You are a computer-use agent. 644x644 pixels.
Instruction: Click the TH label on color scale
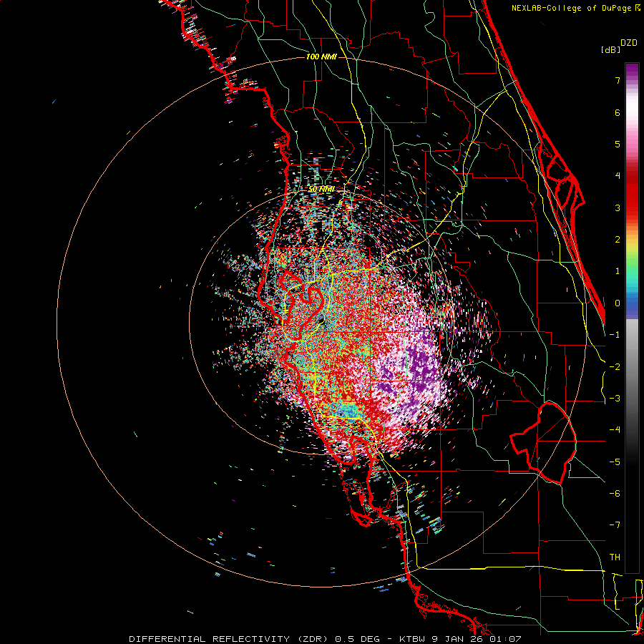[615, 557]
